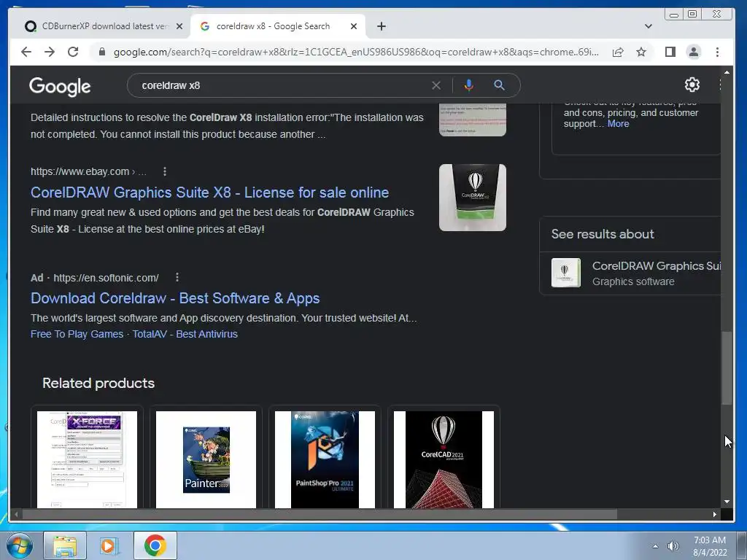The image size is (747, 560).
Task: Open options for the ebay.com result
Action: (x=165, y=171)
